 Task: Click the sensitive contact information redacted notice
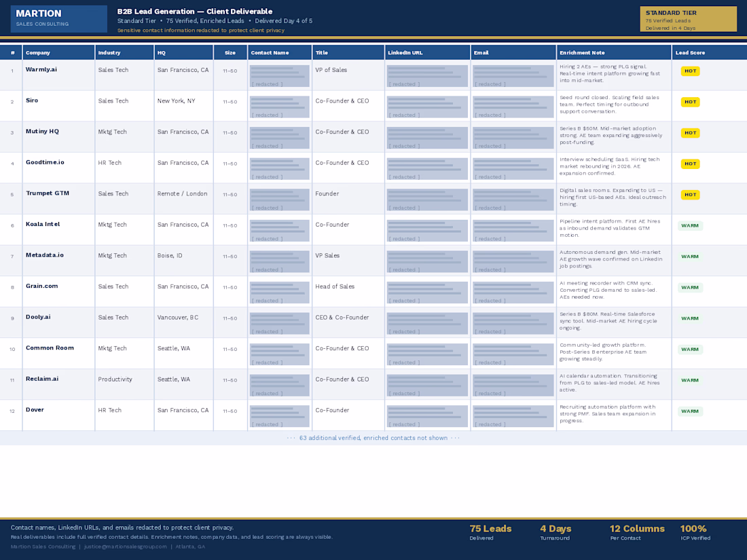(200, 31)
